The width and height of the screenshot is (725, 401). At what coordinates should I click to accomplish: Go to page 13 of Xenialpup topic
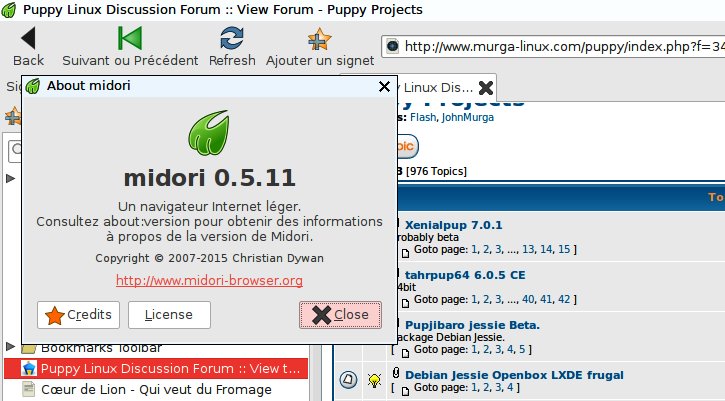click(x=528, y=249)
